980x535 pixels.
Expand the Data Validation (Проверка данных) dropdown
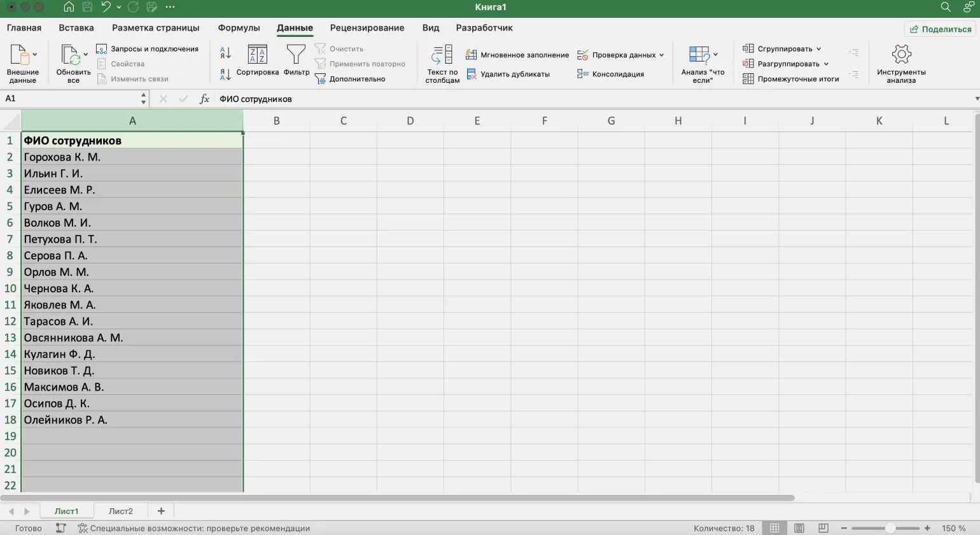pyautogui.click(x=662, y=55)
